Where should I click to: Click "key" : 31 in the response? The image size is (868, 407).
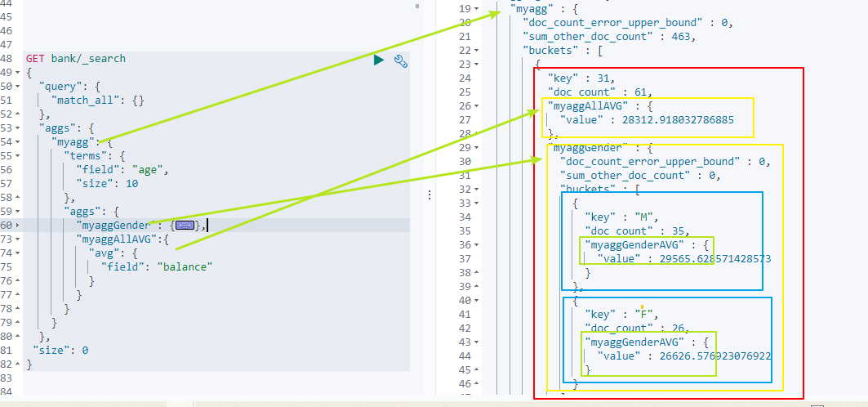tap(581, 78)
